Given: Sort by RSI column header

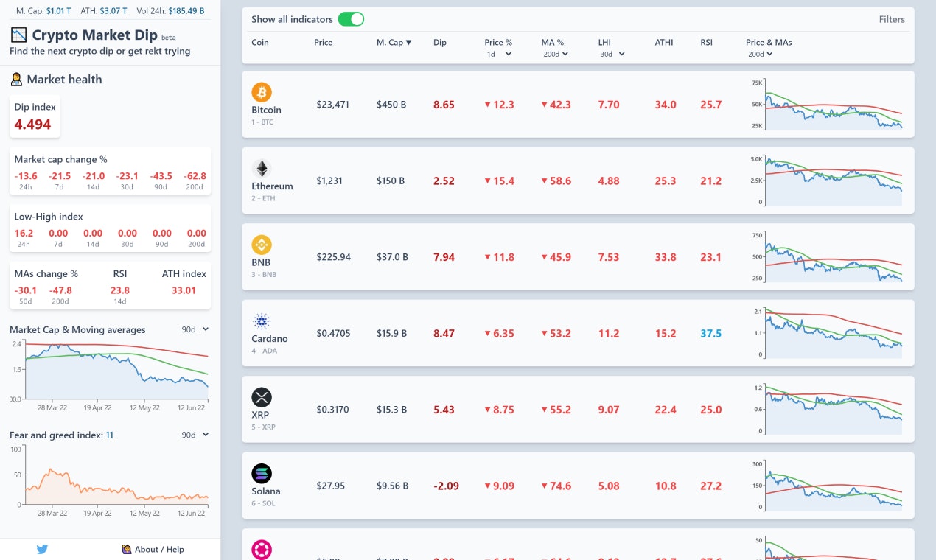Looking at the screenshot, I should click(707, 42).
